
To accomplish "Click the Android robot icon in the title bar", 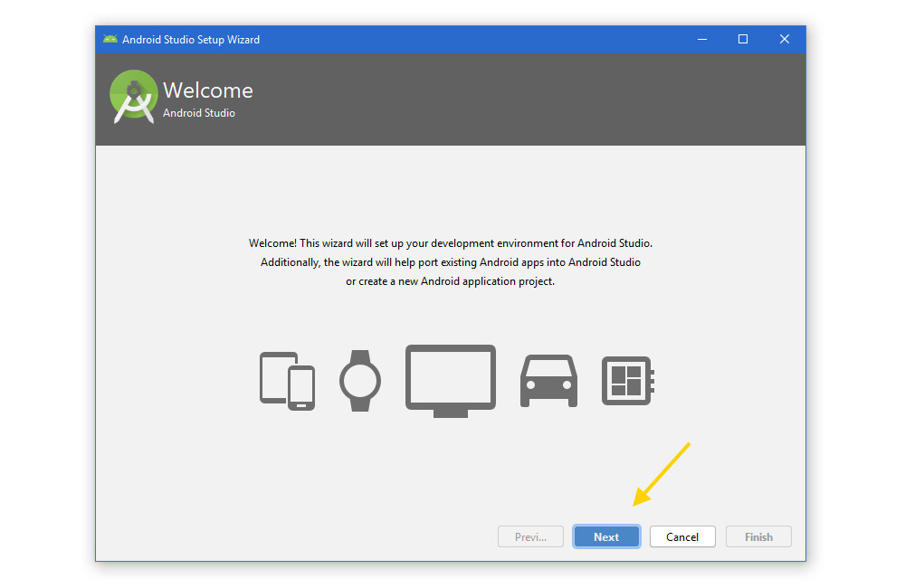I will click(x=110, y=39).
